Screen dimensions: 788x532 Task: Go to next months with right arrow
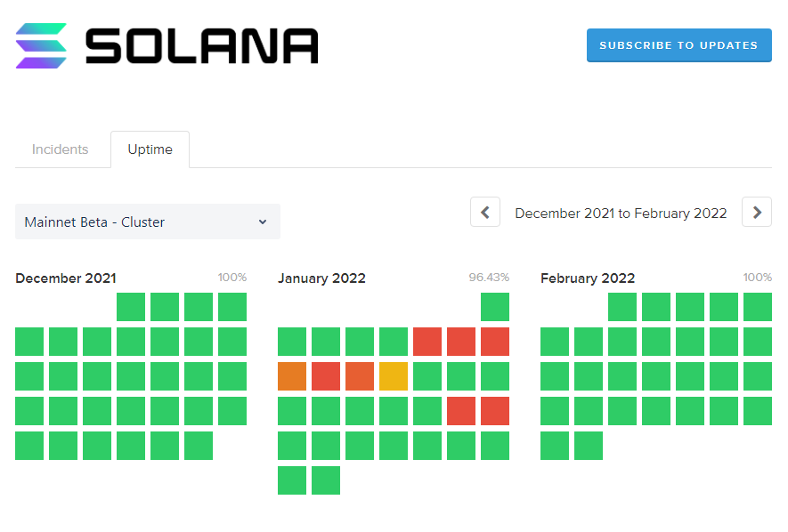click(756, 212)
